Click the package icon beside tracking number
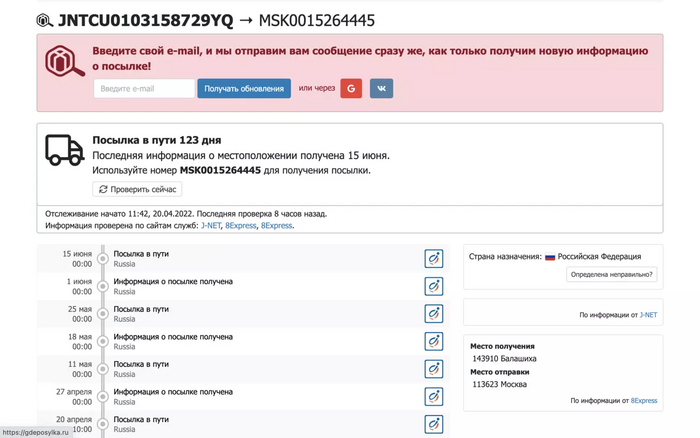 pyautogui.click(x=44, y=20)
